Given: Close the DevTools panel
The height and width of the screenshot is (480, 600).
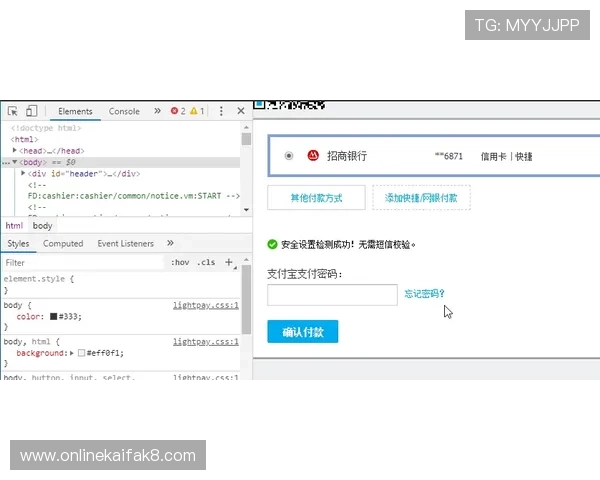Looking at the screenshot, I should 241,111.
